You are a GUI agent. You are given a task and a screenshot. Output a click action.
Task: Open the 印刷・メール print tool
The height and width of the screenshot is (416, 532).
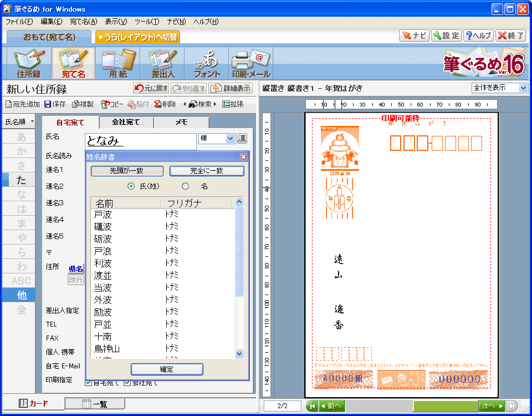251,63
